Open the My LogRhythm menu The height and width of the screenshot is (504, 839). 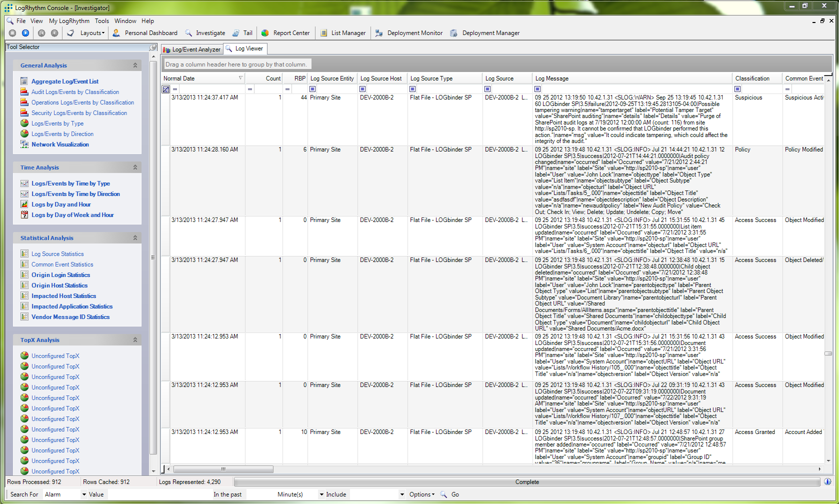coord(69,21)
